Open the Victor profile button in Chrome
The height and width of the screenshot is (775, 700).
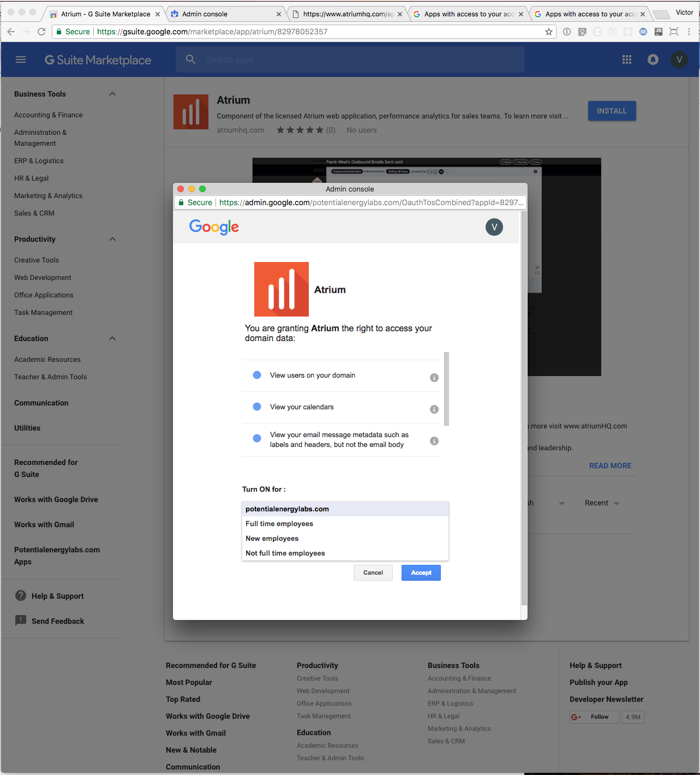tap(684, 13)
